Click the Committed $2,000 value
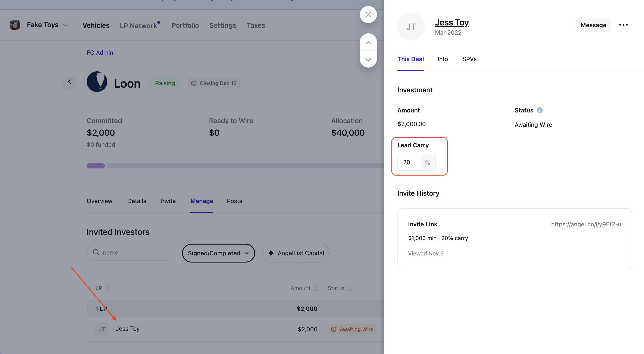This screenshot has height=354, width=644. [x=100, y=133]
